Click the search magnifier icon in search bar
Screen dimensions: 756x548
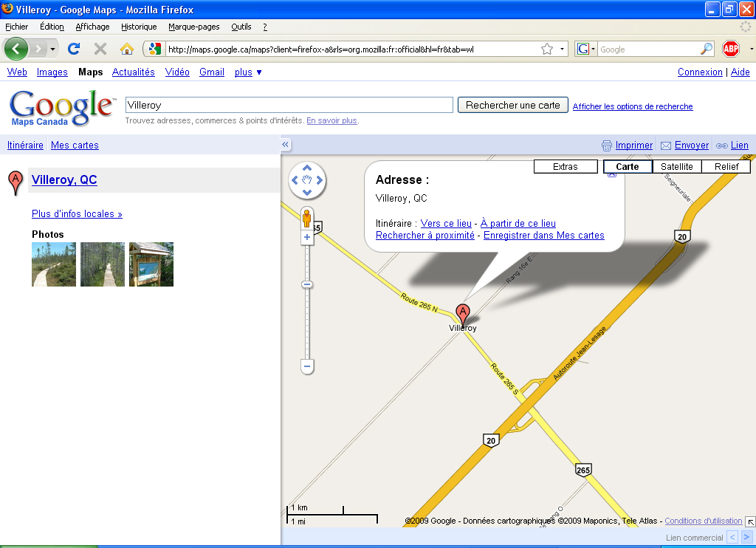[707, 49]
